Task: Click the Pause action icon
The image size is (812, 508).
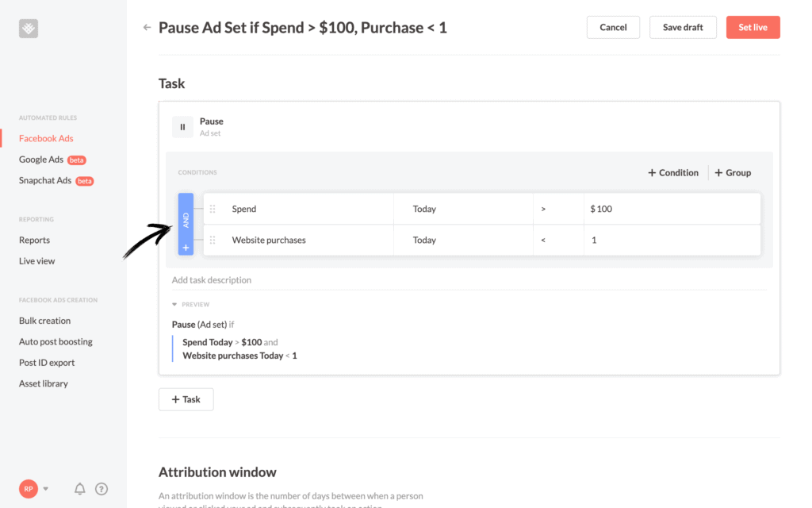Action: [x=182, y=127]
